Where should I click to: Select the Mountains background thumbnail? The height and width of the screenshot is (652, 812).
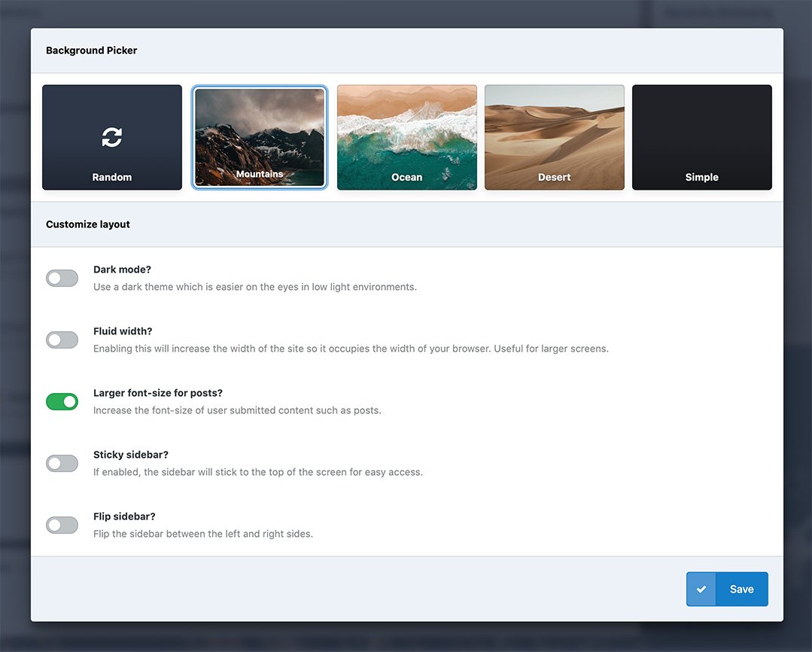260,137
